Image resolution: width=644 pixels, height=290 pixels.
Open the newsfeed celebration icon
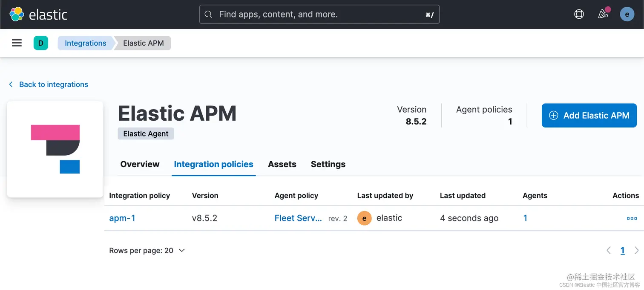click(603, 14)
